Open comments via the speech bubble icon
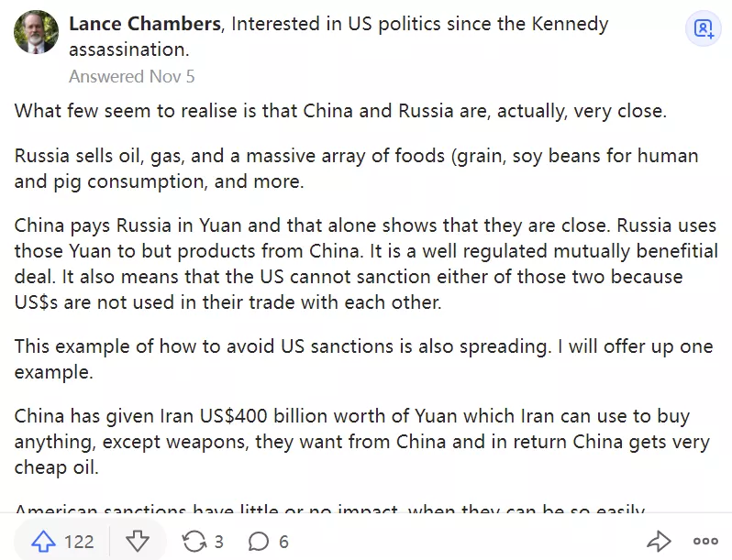This screenshot has width=732, height=560. coord(258,542)
